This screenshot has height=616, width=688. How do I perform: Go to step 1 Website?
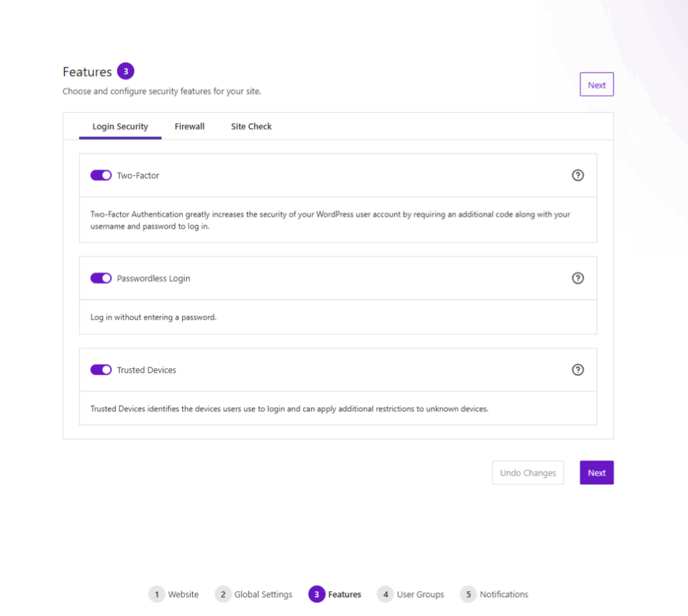[x=174, y=595]
